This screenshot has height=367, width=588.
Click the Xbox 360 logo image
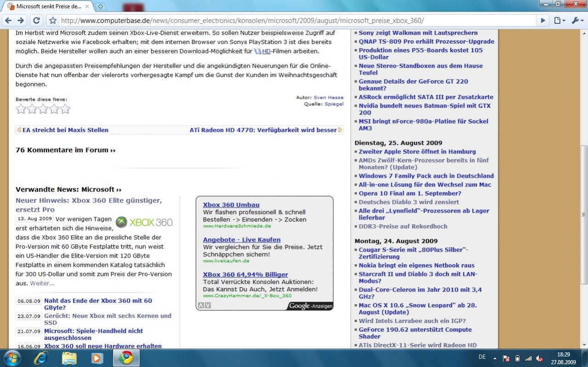click(x=144, y=222)
